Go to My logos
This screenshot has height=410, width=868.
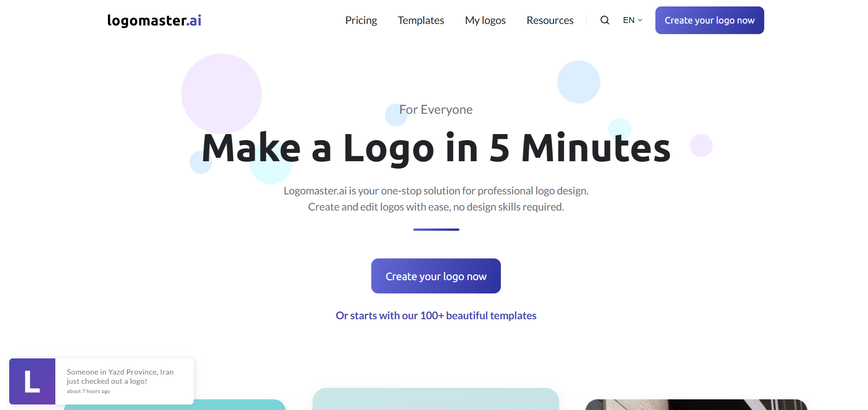pyautogui.click(x=485, y=20)
